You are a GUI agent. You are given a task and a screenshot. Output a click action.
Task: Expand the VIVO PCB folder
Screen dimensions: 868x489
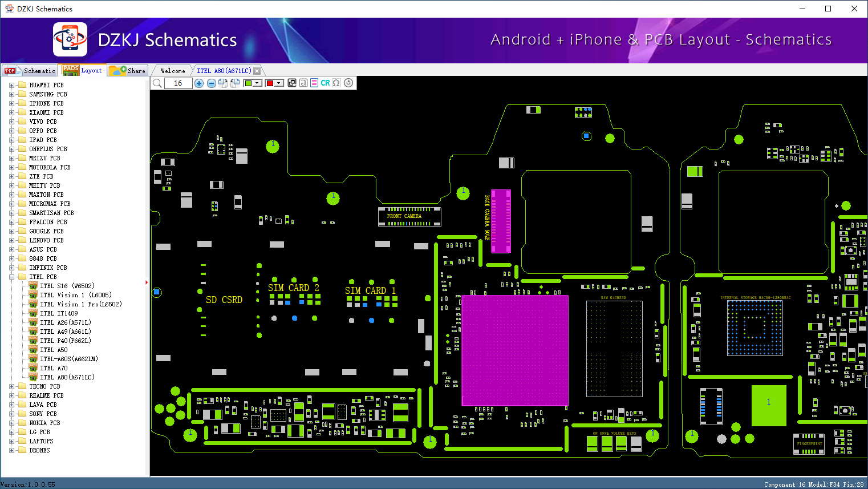pyautogui.click(x=11, y=122)
